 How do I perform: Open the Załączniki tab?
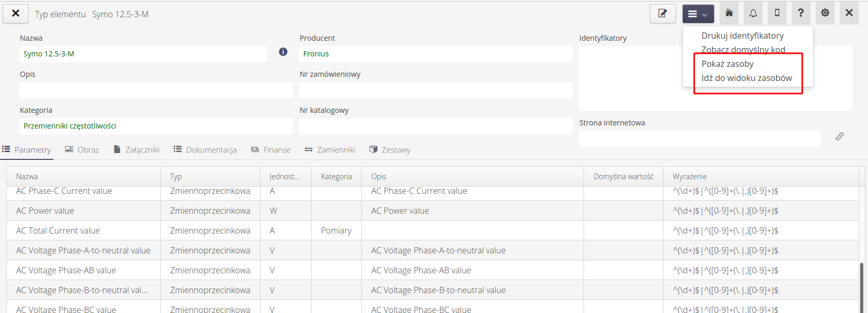137,150
